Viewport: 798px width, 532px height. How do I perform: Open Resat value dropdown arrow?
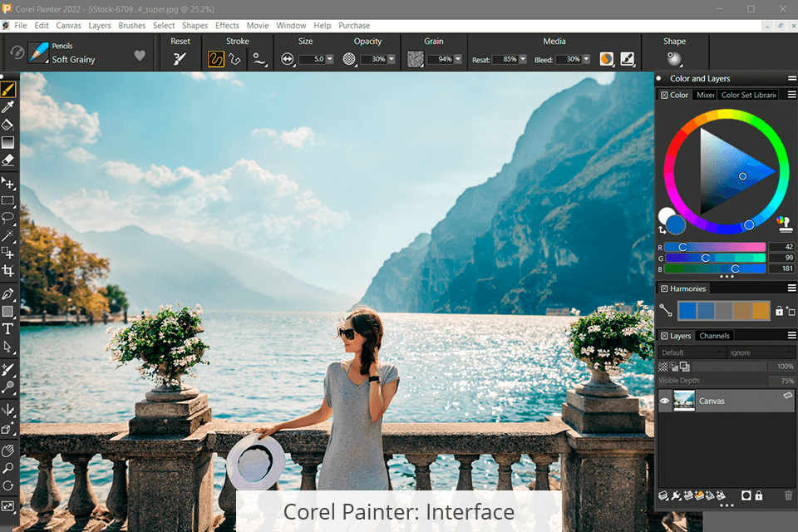[523, 60]
